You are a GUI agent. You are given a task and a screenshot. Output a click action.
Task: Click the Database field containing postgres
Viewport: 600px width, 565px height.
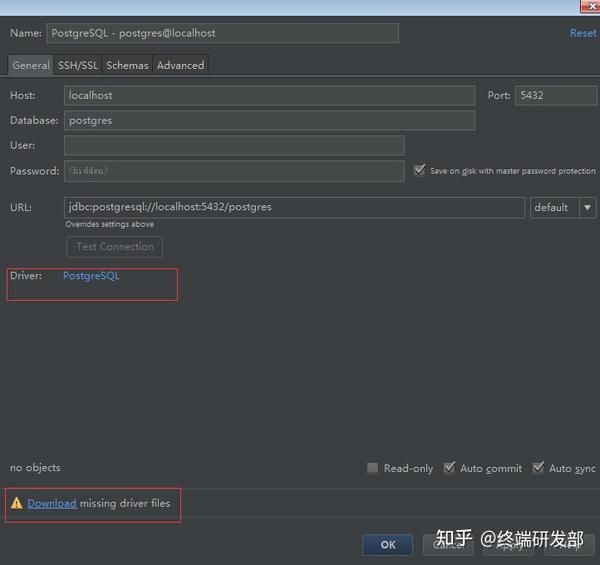269,120
